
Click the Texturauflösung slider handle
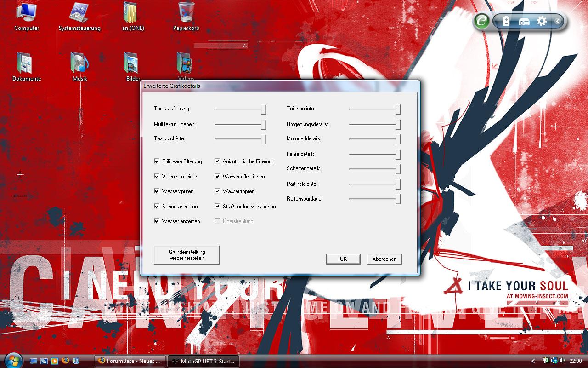[x=264, y=109]
